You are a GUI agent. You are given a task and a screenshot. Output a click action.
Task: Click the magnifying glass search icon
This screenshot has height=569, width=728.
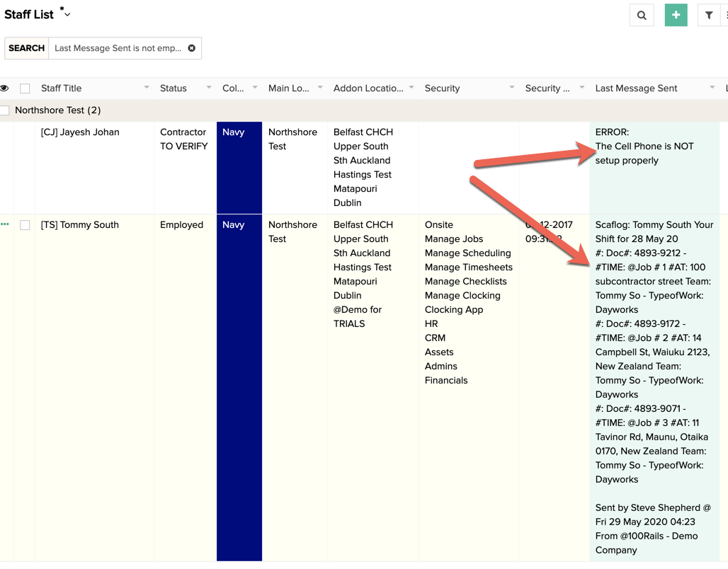point(642,16)
